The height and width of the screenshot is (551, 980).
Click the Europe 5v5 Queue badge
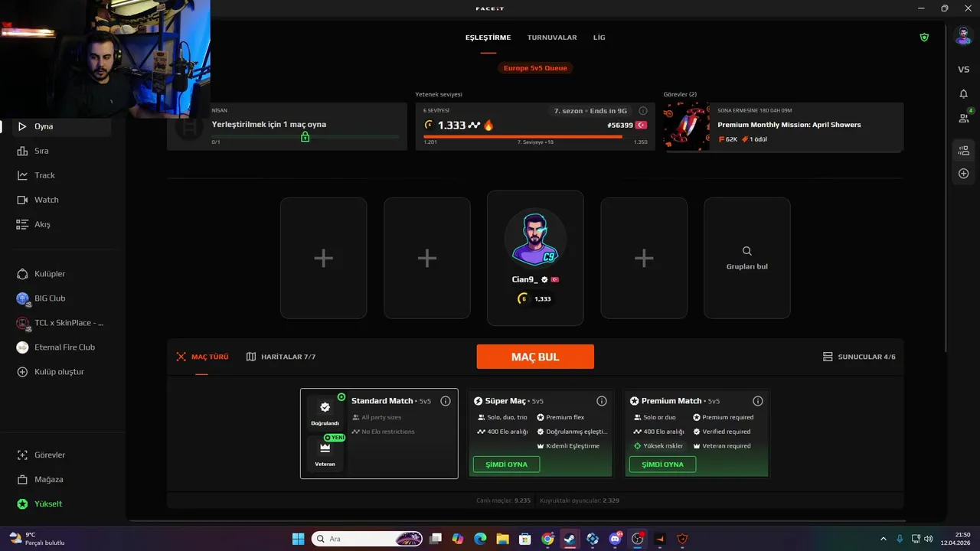pos(535,68)
